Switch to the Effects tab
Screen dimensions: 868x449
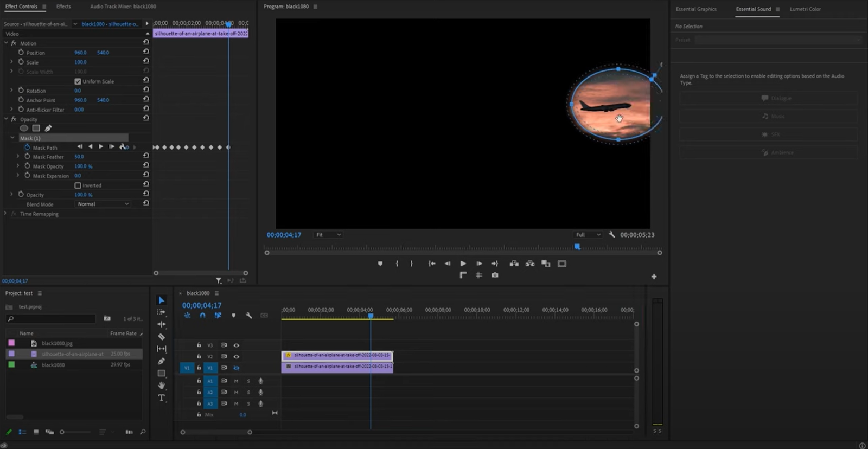63,7
